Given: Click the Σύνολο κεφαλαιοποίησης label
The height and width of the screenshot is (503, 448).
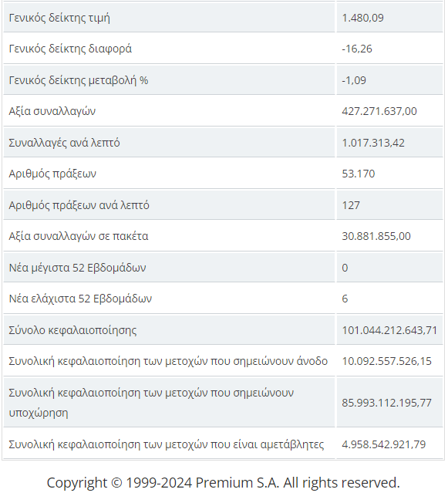Looking at the screenshot, I should click(x=72, y=330).
